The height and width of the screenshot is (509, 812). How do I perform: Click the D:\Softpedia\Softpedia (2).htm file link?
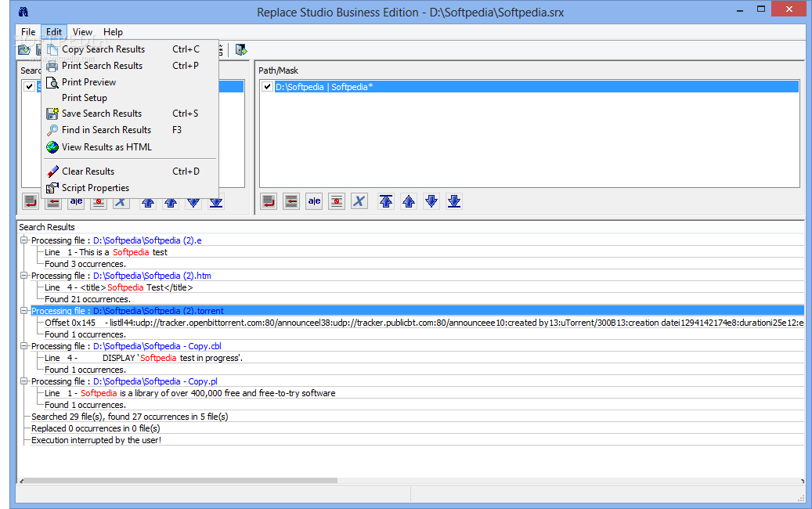point(152,276)
